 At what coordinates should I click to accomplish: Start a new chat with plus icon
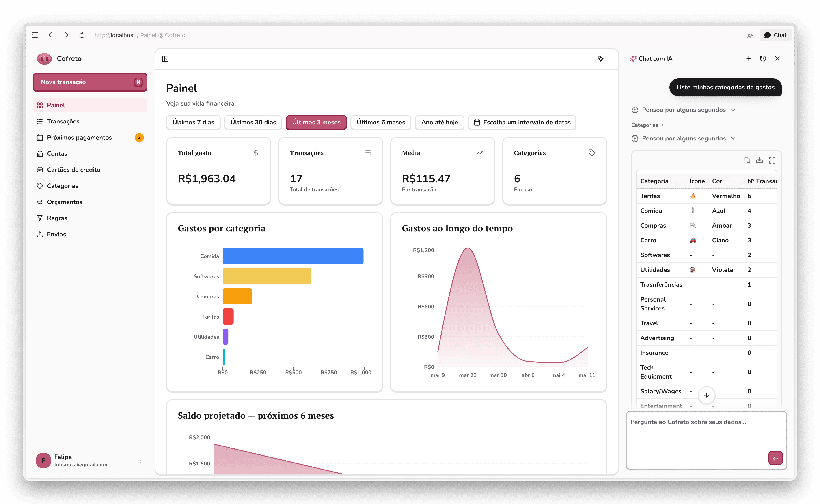pos(749,59)
